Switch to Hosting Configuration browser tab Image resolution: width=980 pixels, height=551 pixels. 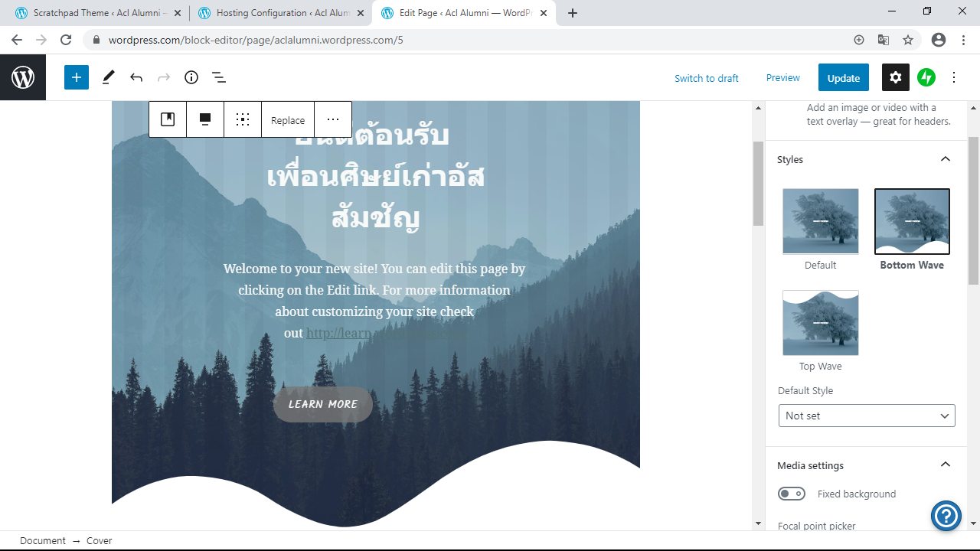pyautogui.click(x=280, y=13)
